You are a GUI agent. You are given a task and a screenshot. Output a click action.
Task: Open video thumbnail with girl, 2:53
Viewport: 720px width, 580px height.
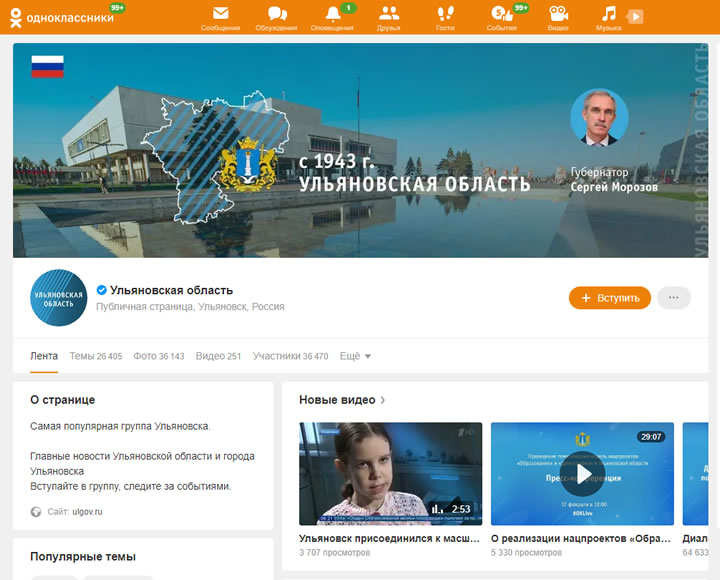[390, 473]
